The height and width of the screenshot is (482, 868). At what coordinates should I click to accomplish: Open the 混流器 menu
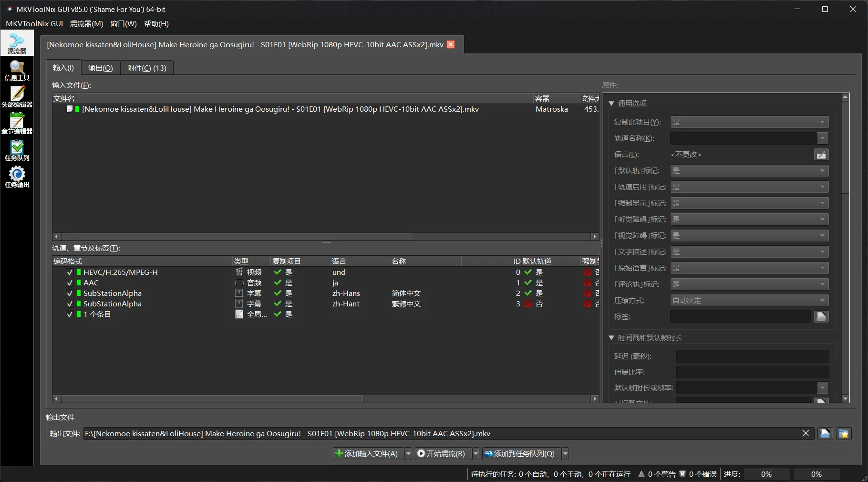(86, 24)
